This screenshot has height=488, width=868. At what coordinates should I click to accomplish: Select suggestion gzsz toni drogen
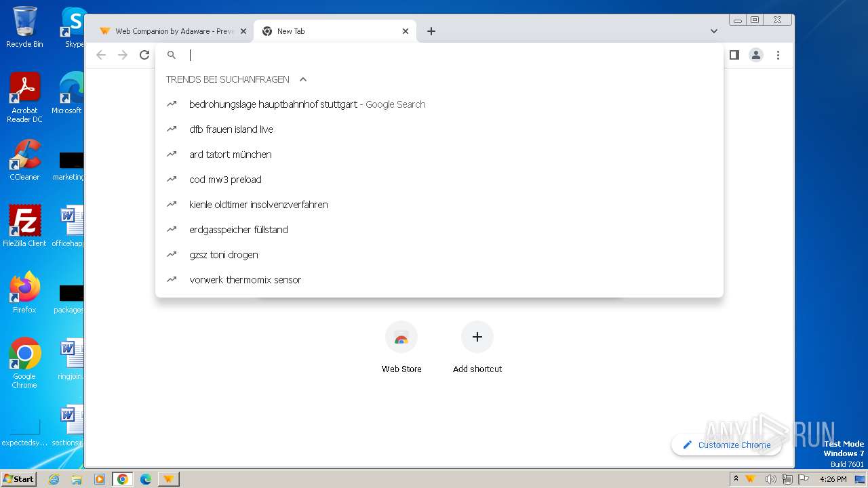(439, 255)
